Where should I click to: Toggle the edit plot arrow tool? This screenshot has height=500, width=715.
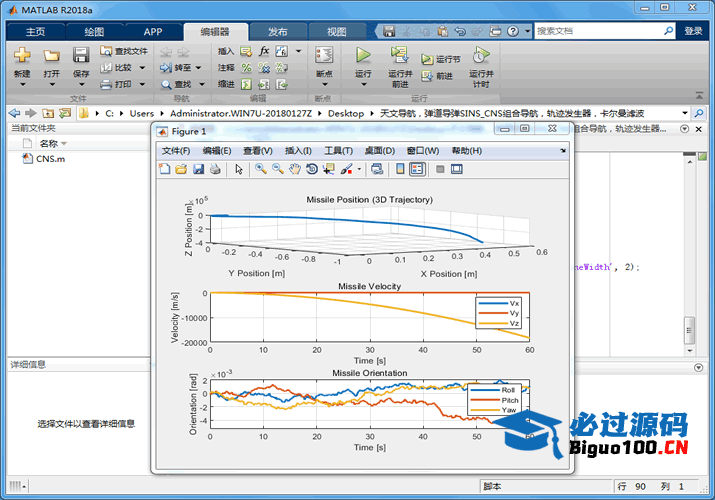pos(239,169)
